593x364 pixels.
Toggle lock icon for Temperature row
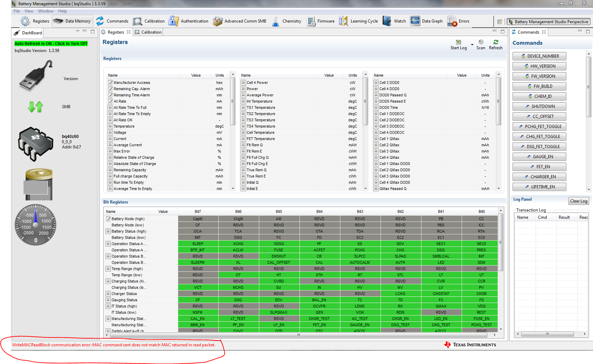[110, 126]
